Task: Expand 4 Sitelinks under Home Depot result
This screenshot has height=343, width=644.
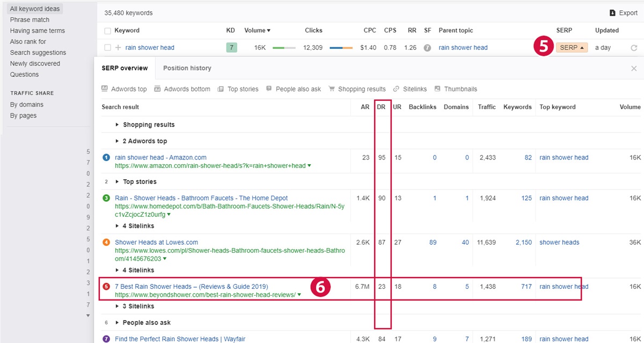Action: tap(118, 226)
